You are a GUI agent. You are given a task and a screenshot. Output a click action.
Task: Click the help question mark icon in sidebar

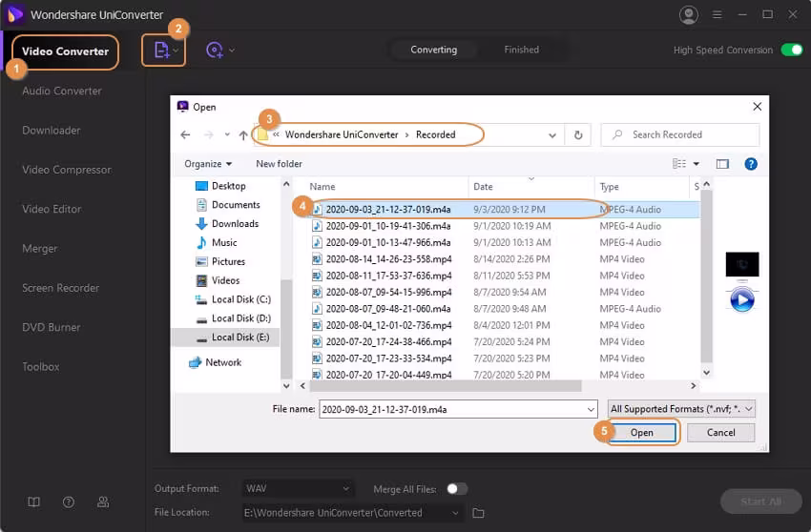(69, 502)
